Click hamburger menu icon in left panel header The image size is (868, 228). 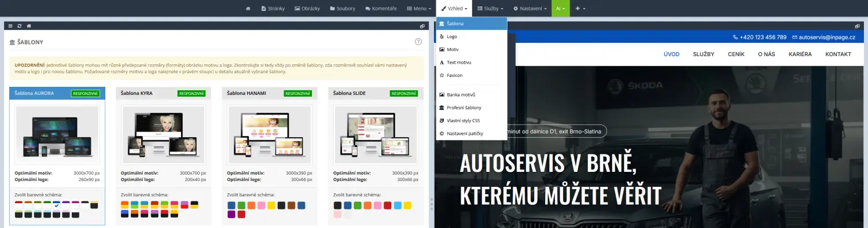[x=10, y=26]
